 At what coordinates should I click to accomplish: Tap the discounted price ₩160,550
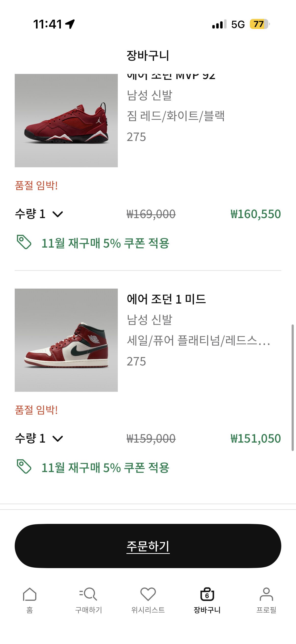[x=256, y=214]
